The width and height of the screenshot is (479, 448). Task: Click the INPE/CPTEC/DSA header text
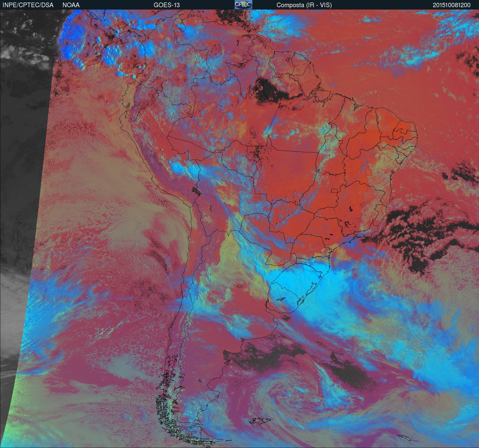[x=28, y=5]
